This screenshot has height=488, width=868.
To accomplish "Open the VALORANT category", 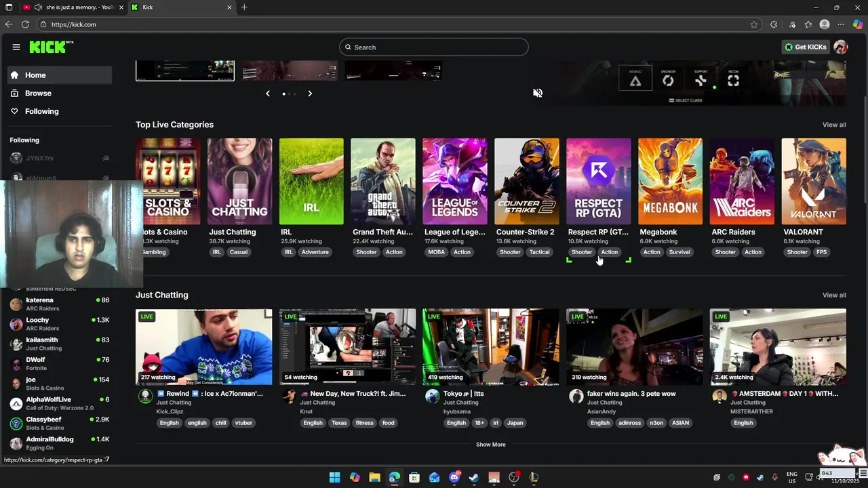I will click(814, 181).
